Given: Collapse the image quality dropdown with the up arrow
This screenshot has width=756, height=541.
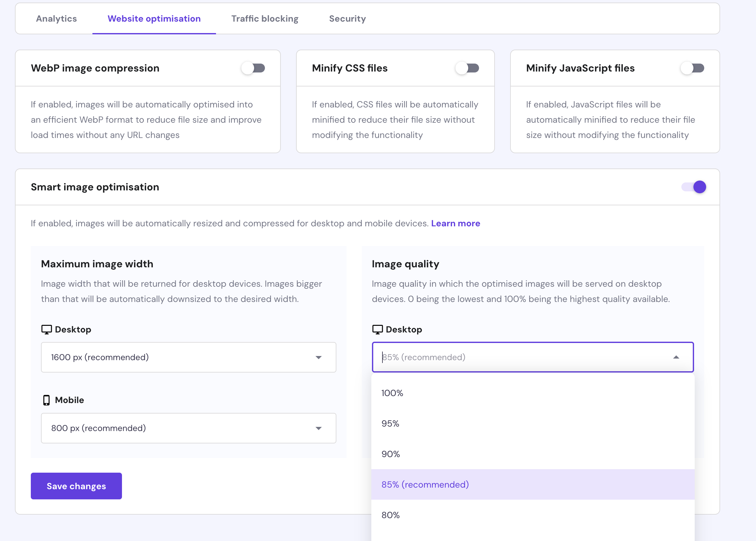Looking at the screenshot, I should (x=676, y=357).
